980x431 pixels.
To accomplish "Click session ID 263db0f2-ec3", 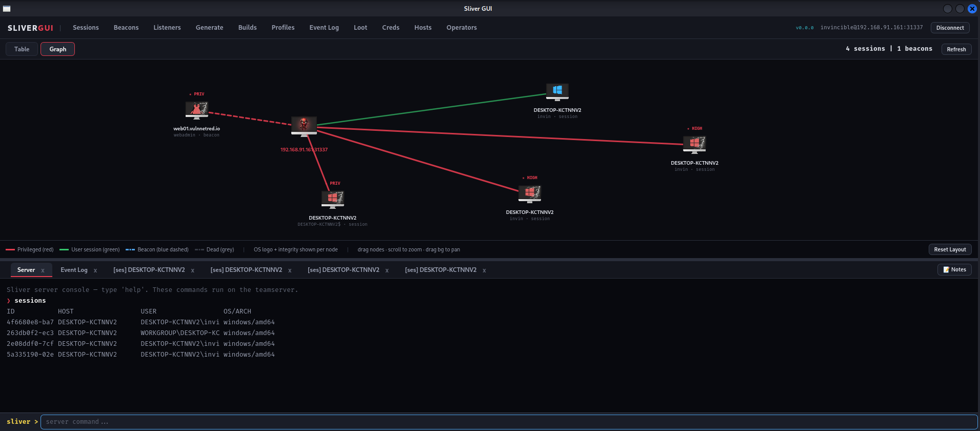I will pos(30,333).
